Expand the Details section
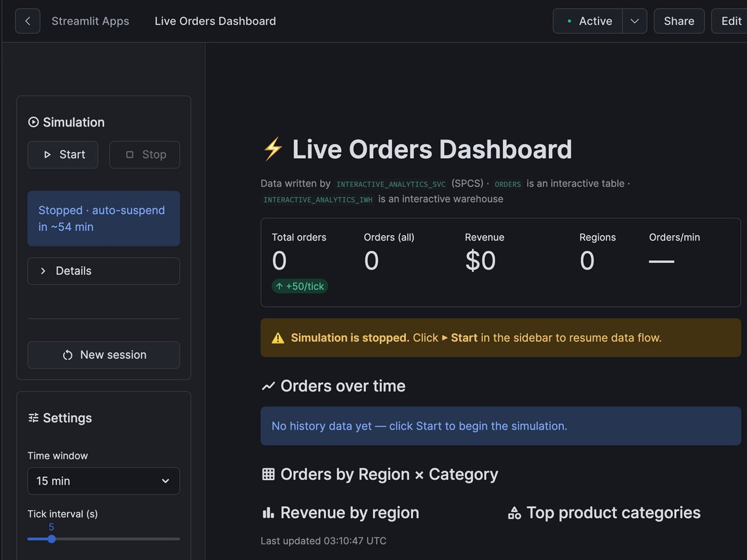The image size is (747, 560). click(x=104, y=271)
